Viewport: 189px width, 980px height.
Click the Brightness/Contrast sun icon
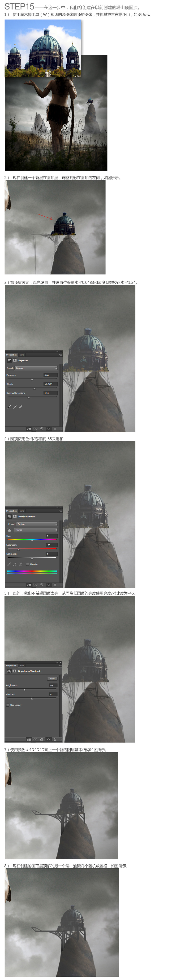pos(9,671)
